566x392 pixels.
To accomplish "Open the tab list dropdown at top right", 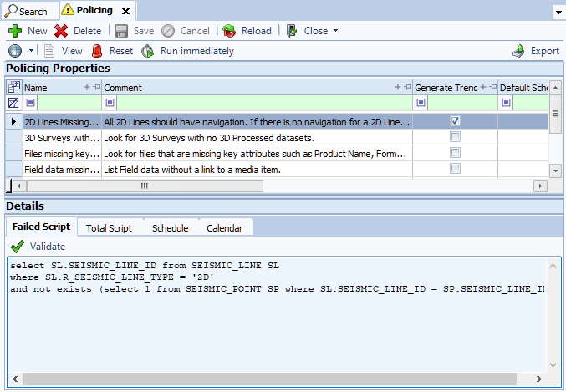I will tap(558, 12).
